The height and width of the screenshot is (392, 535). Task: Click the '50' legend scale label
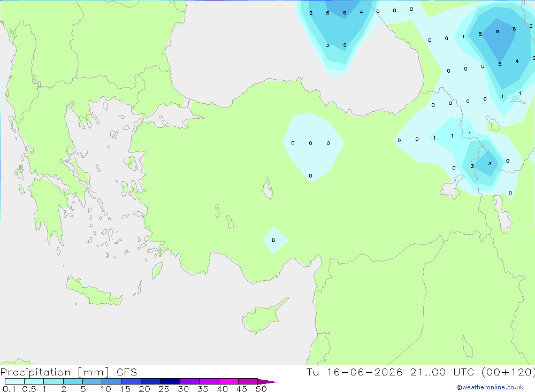tap(261, 389)
